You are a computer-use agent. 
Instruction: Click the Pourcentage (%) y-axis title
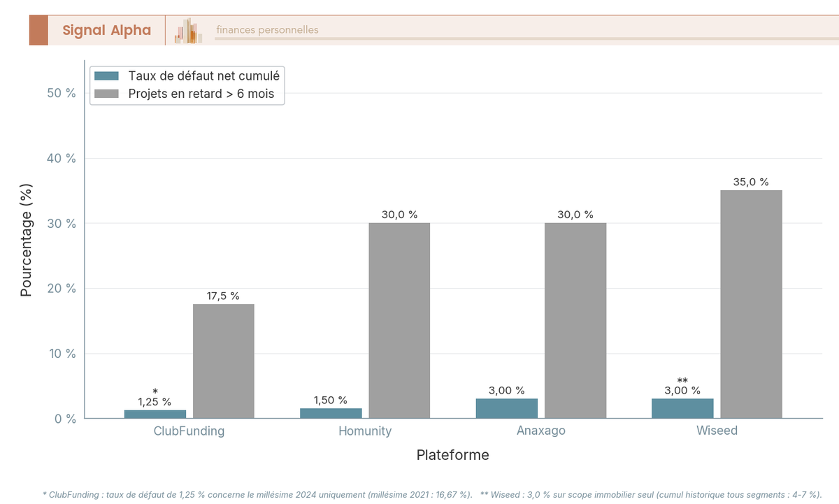pos(27,240)
